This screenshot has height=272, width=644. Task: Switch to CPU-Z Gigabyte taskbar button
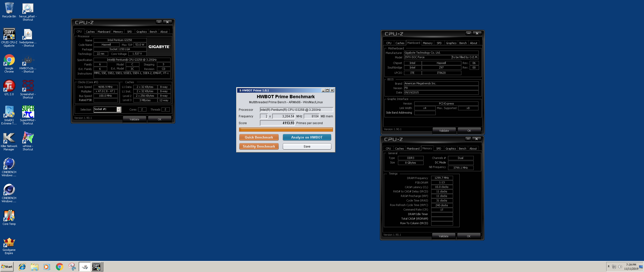pyautogui.click(x=97, y=267)
